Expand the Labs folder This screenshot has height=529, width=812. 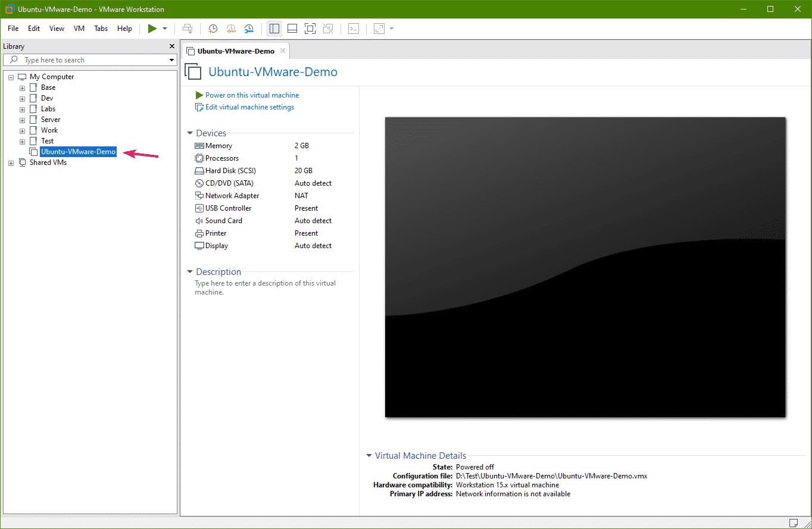pyautogui.click(x=22, y=109)
